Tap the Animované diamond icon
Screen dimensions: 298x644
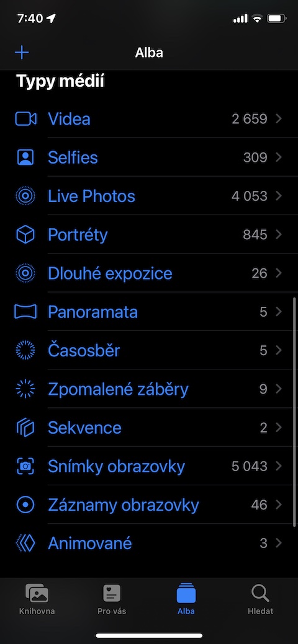coord(25,544)
